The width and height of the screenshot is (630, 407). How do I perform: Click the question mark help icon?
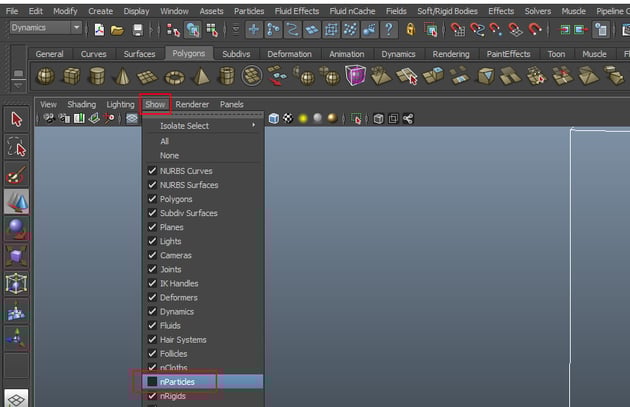point(389,30)
